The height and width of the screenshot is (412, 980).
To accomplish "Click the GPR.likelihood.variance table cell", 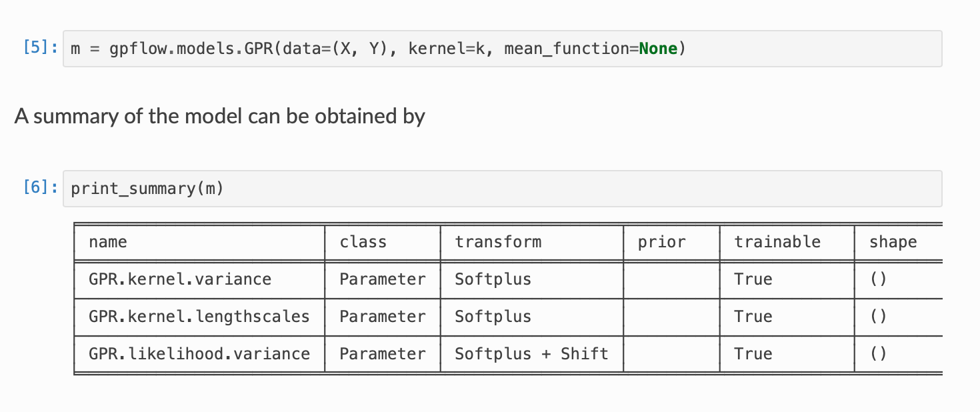I will [x=199, y=354].
